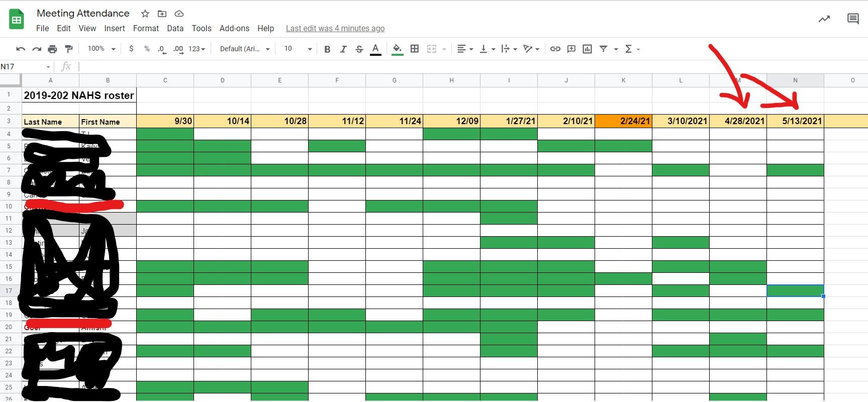Image resolution: width=868 pixels, height=402 pixels.
Task: Open the font size 10 dropdown
Action: (298, 49)
